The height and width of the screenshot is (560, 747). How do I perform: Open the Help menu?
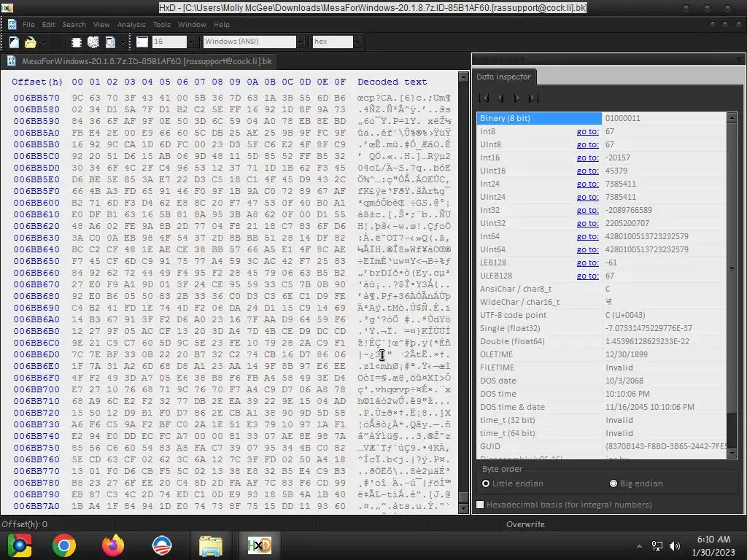(222, 24)
